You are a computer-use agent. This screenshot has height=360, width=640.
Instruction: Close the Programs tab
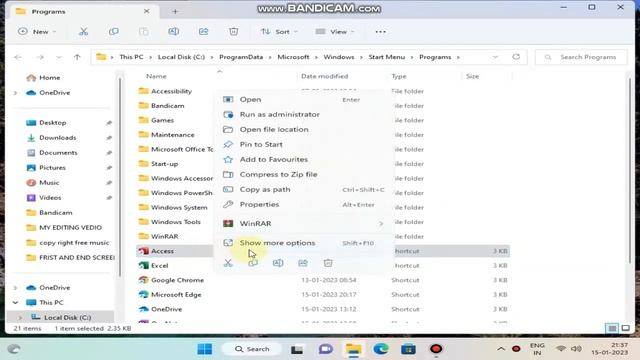(147, 11)
